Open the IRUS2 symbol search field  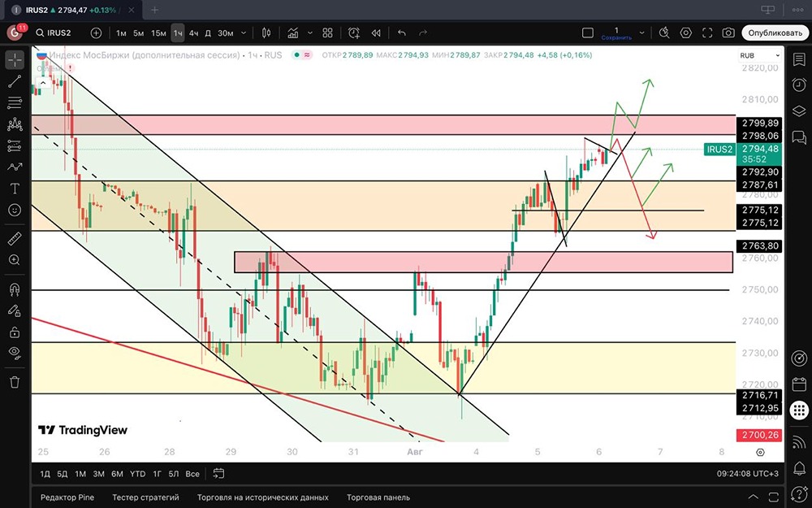pyautogui.click(x=54, y=33)
